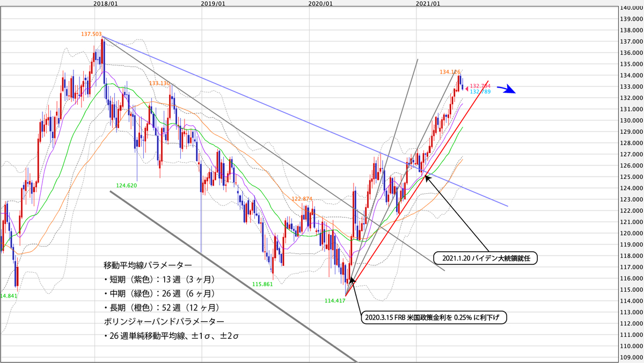
Task: Click the 135.000 price axis label
Action: click(x=631, y=64)
